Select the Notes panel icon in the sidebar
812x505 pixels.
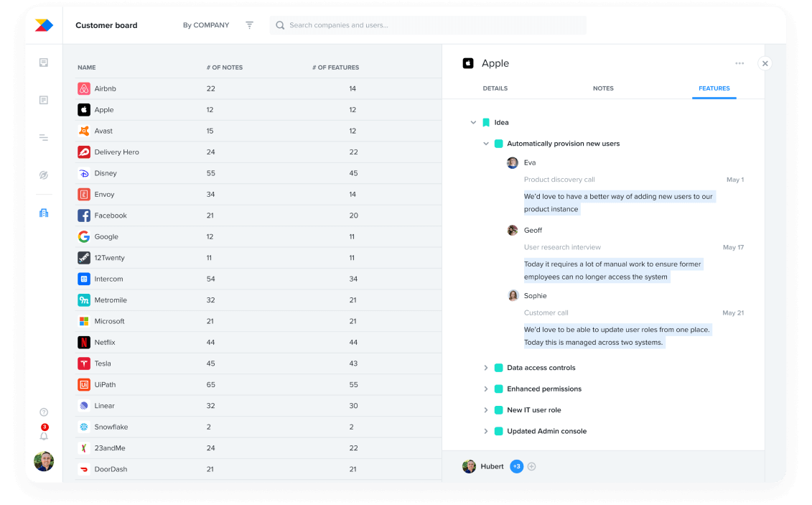pyautogui.click(x=43, y=100)
